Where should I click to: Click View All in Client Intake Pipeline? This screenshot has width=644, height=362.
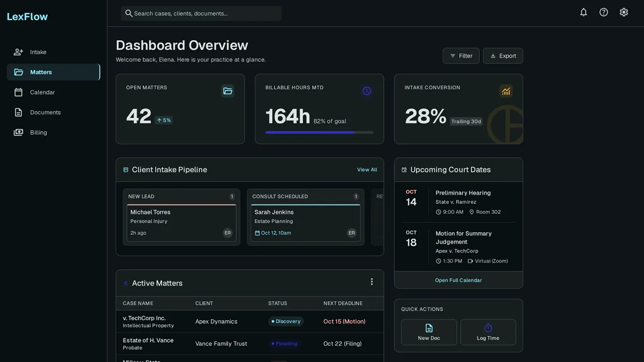[x=367, y=169]
